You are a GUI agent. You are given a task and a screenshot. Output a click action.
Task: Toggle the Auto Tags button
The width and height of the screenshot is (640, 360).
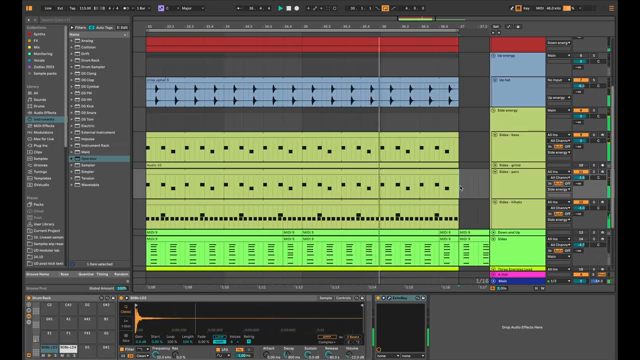pyautogui.click(x=101, y=28)
